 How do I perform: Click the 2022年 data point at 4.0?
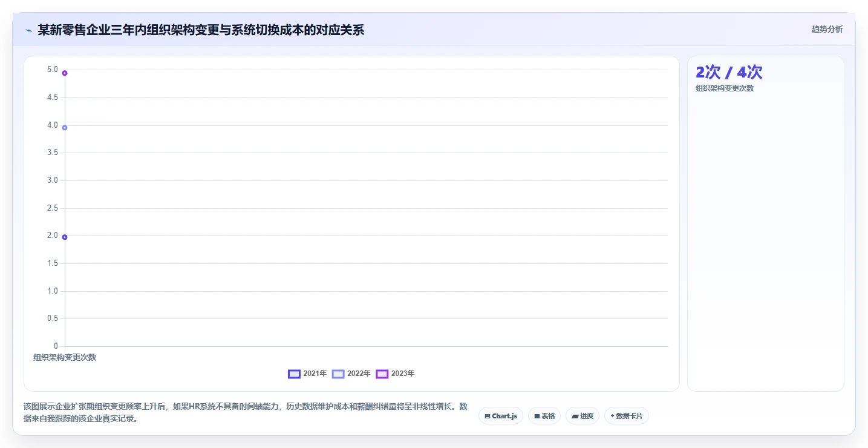(65, 128)
